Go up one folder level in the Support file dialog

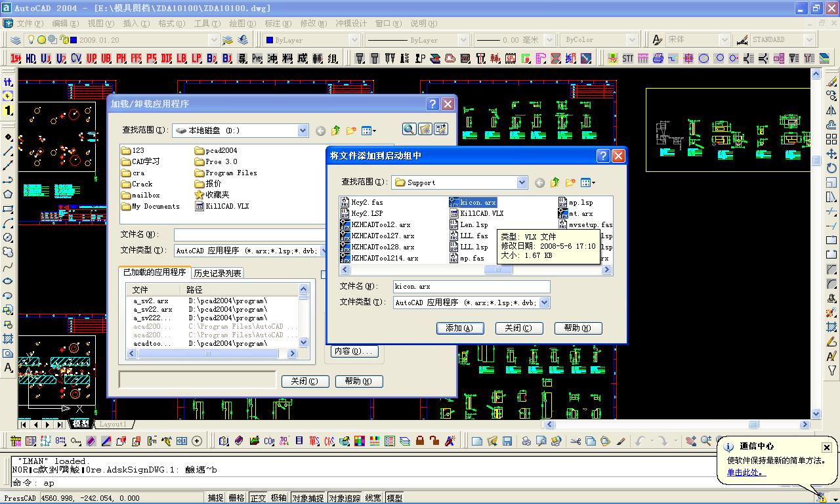pos(555,182)
